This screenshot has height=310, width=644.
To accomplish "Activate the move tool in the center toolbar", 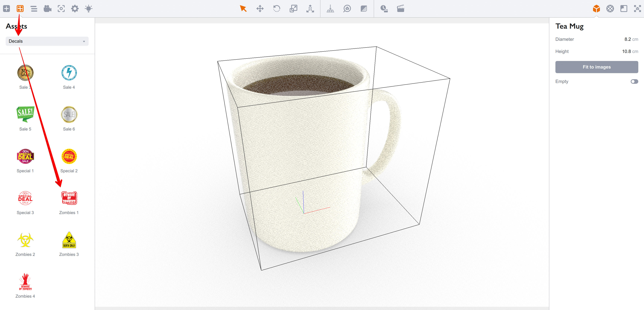I will tap(260, 9).
